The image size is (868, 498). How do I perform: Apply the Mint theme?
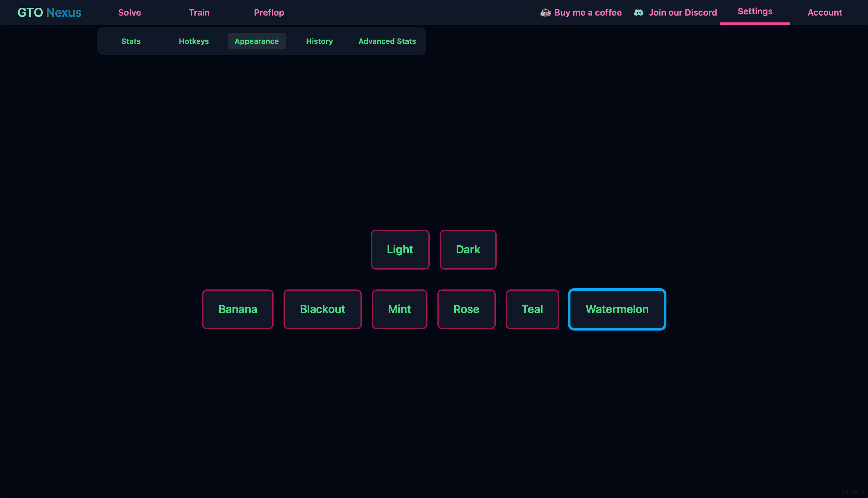399,309
